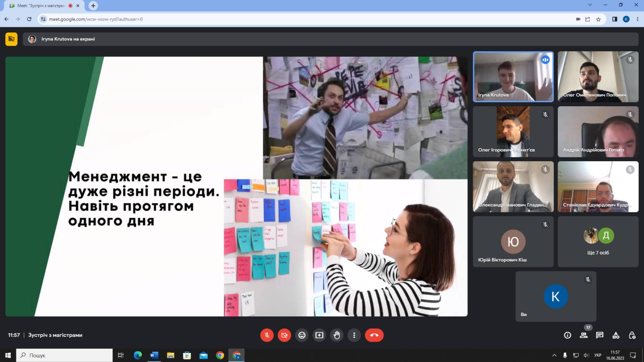Click the red leave call button
Screen dimensions: 644x362
(374, 335)
